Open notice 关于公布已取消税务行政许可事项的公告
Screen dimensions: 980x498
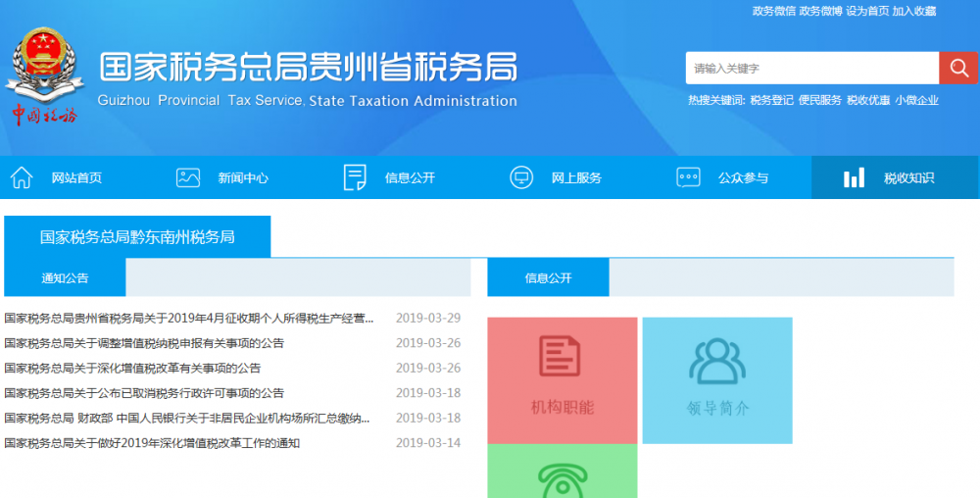pyautogui.click(x=144, y=393)
